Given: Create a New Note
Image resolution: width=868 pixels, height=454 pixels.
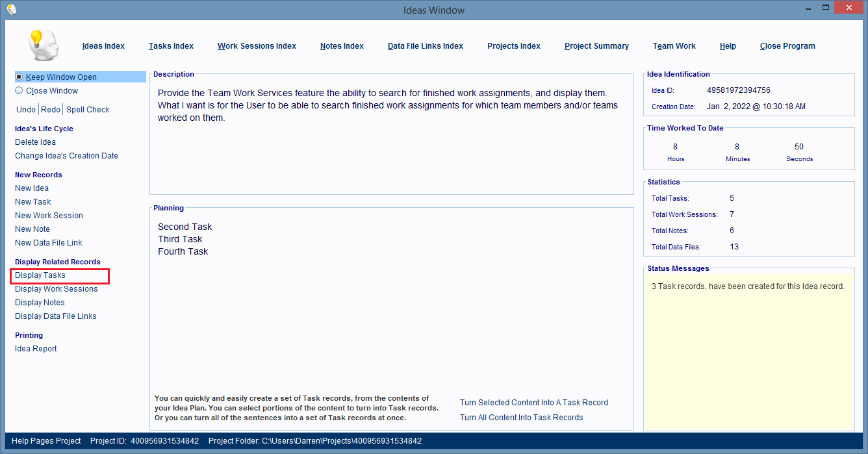Looking at the screenshot, I should tap(32, 229).
